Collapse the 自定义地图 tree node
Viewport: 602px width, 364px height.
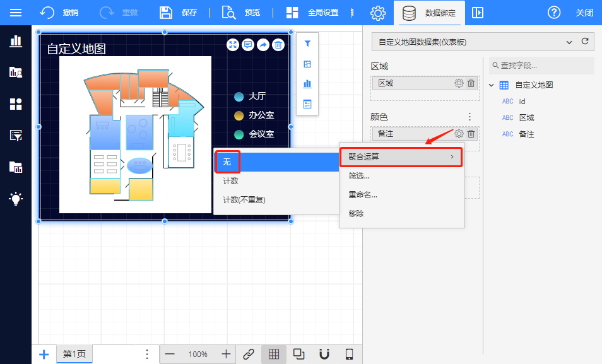[492, 85]
